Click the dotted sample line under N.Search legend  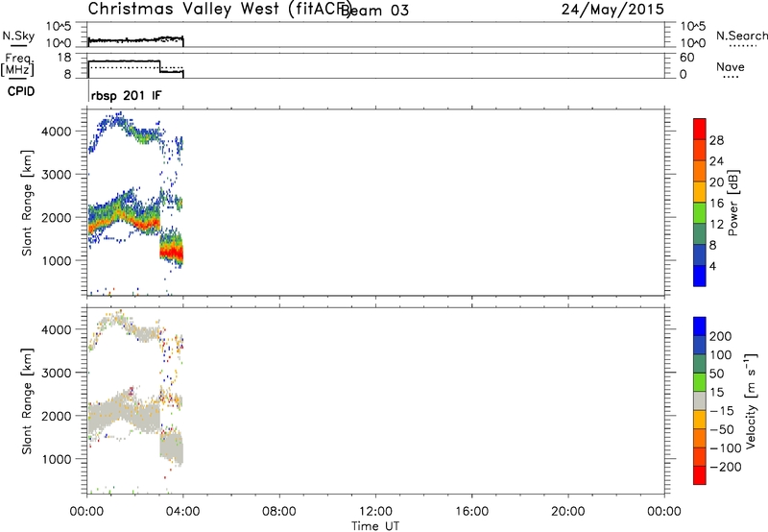(x=742, y=46)
